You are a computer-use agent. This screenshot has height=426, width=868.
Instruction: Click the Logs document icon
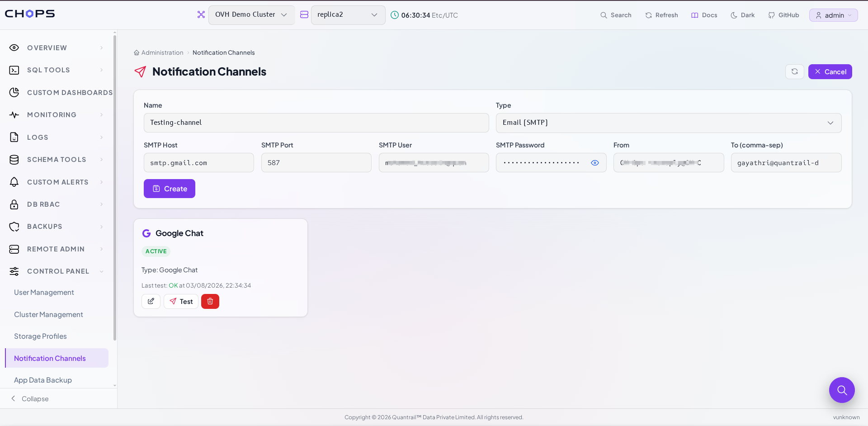pyautogui.click(x=14, y=137)
